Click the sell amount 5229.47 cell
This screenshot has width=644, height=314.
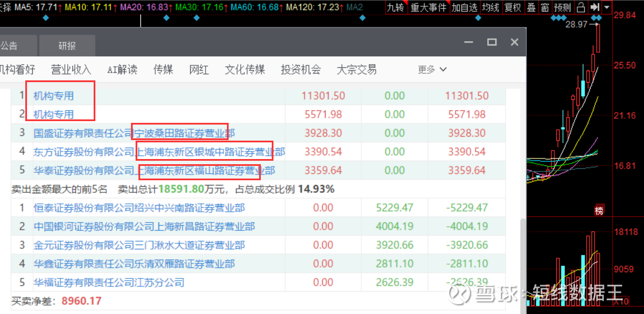pos(394,208)
